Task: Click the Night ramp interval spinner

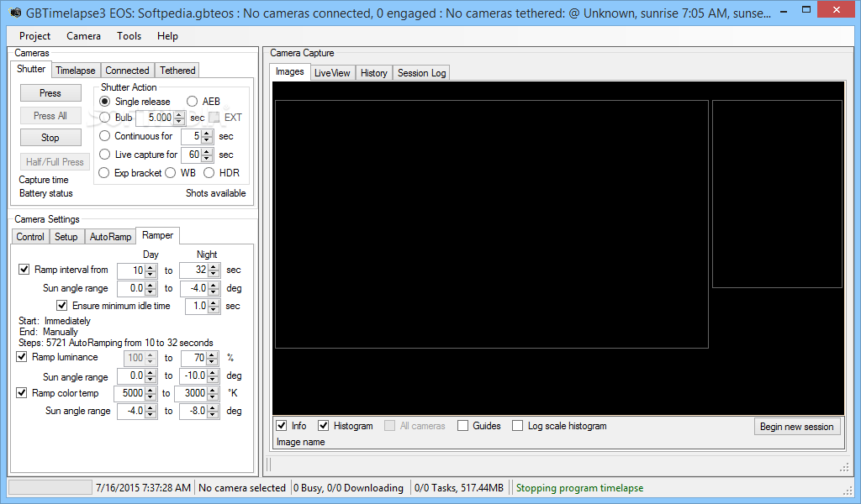Action: click(200, 270)
